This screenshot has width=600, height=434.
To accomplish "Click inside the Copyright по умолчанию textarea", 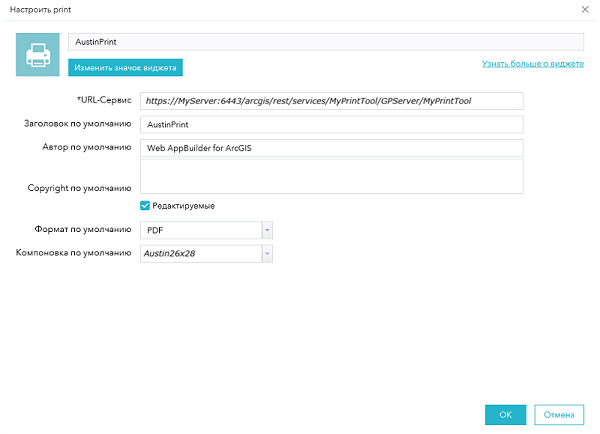I will [x=332, y=176].
